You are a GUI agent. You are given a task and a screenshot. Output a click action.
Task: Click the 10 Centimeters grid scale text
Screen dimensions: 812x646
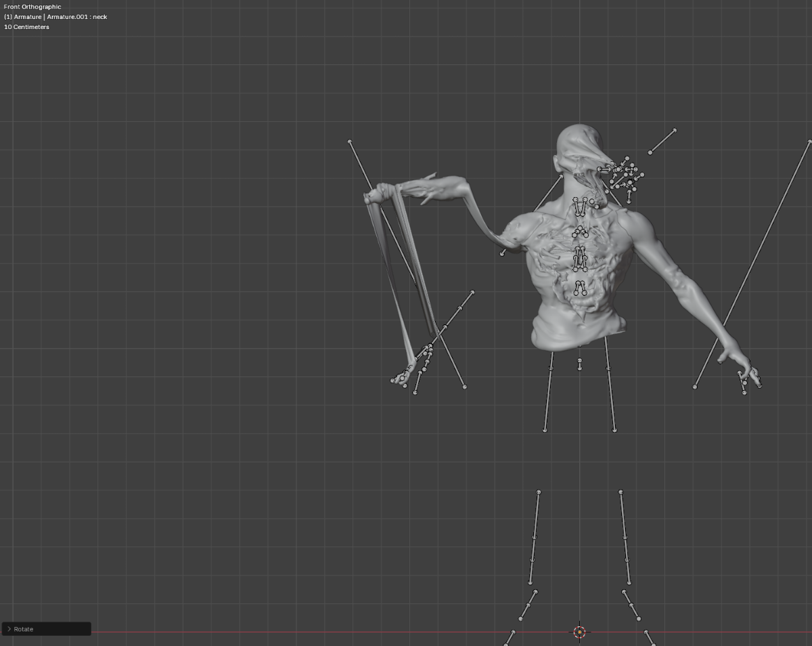point(27,27)
